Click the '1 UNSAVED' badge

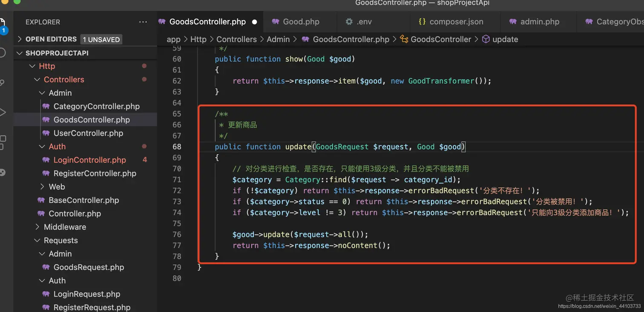coord(101,39)
